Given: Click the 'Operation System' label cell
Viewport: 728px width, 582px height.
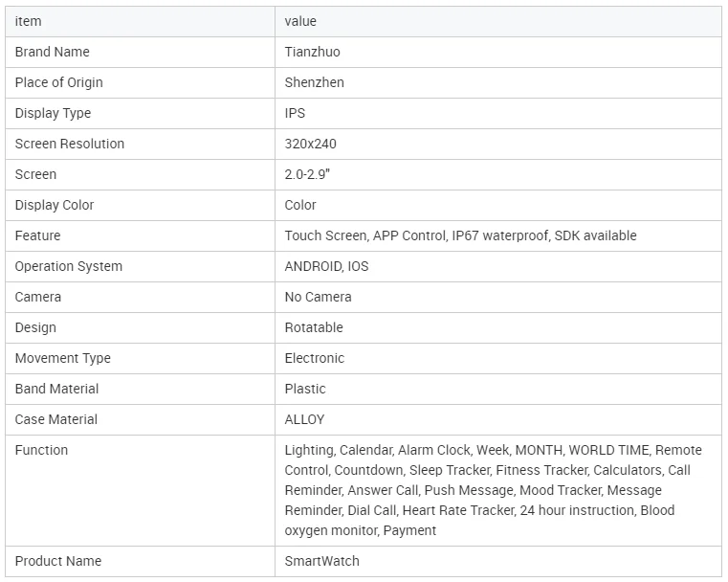Looking at the screenshot, I should click(x=68, y=266).
